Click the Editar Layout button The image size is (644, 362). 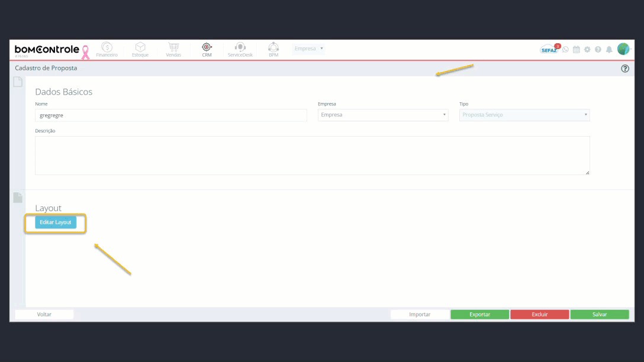pos(56,222)
